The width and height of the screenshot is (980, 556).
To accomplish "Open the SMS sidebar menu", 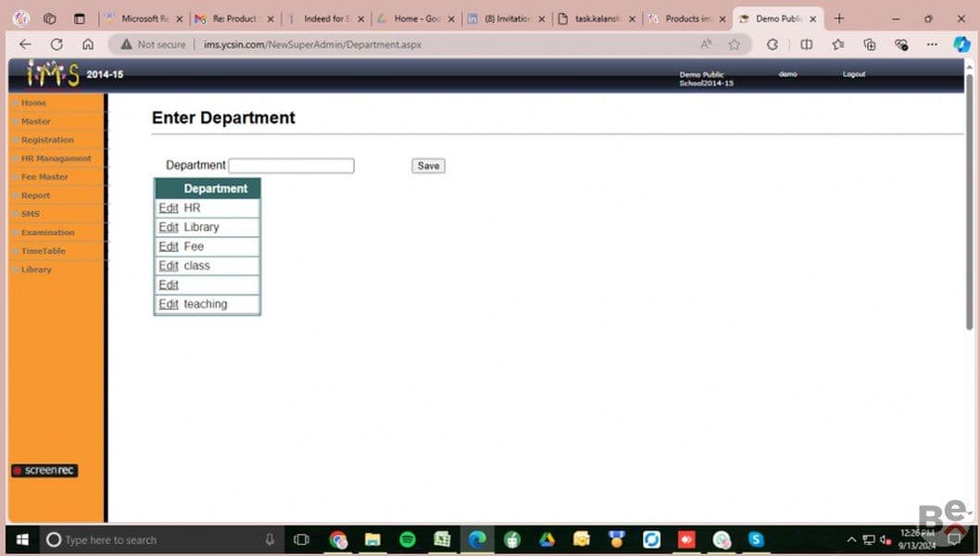I will (30, 214).
